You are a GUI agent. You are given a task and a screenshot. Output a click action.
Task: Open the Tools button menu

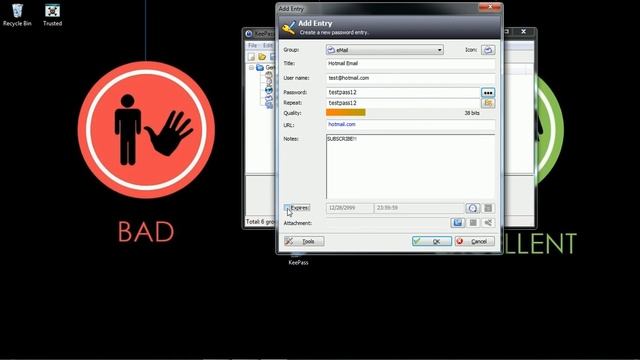304,241
